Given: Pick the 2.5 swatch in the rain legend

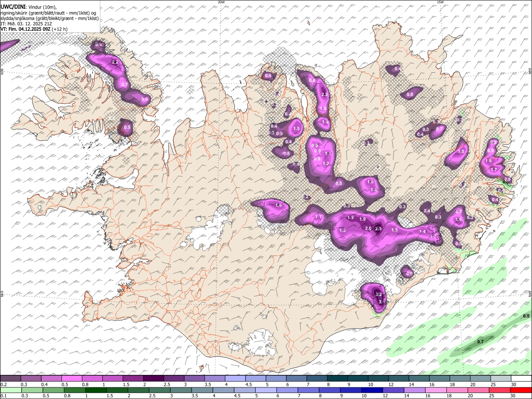Looking at the screenshot, I should pos(159,390).
